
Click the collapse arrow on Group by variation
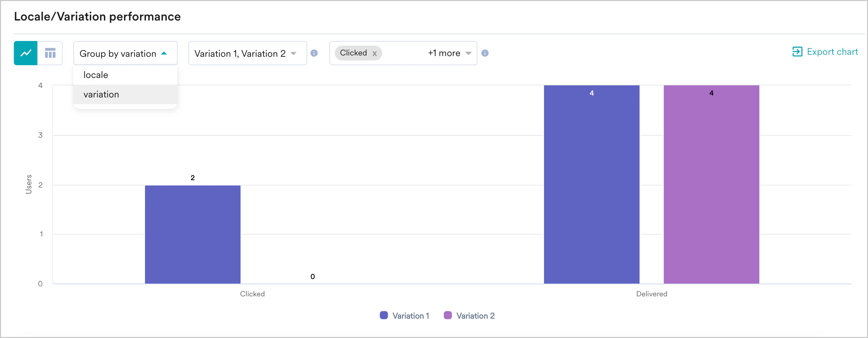point(165,53)
